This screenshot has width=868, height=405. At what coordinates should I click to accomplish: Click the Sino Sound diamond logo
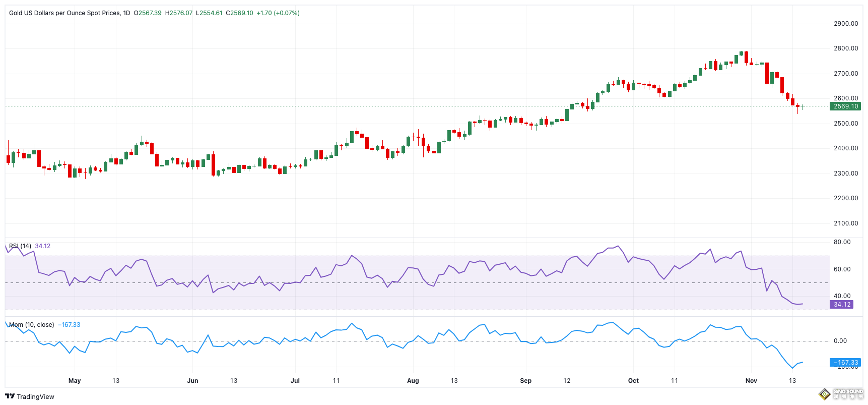pos(824,394)
